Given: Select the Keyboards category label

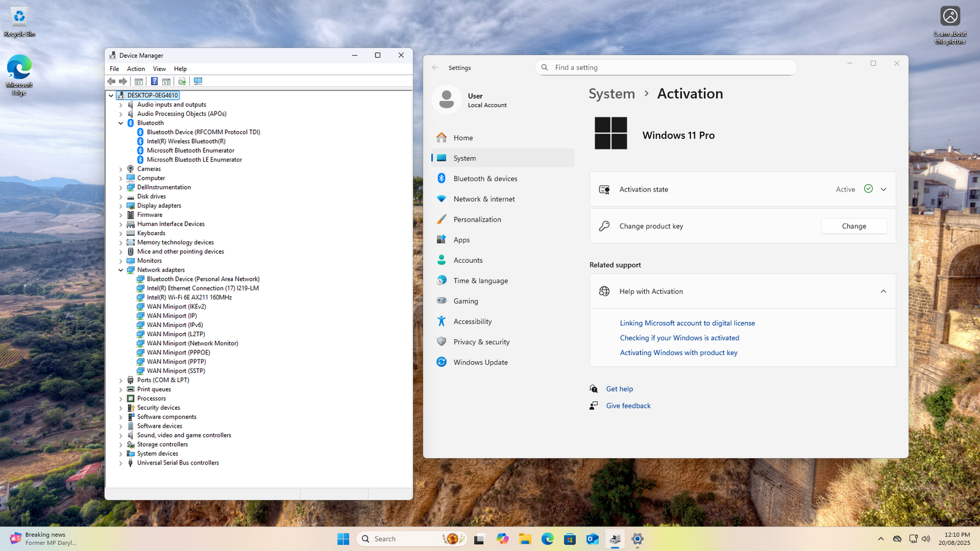Looking at the screenshot, I should pyautogui.click(x=151, y=233).
